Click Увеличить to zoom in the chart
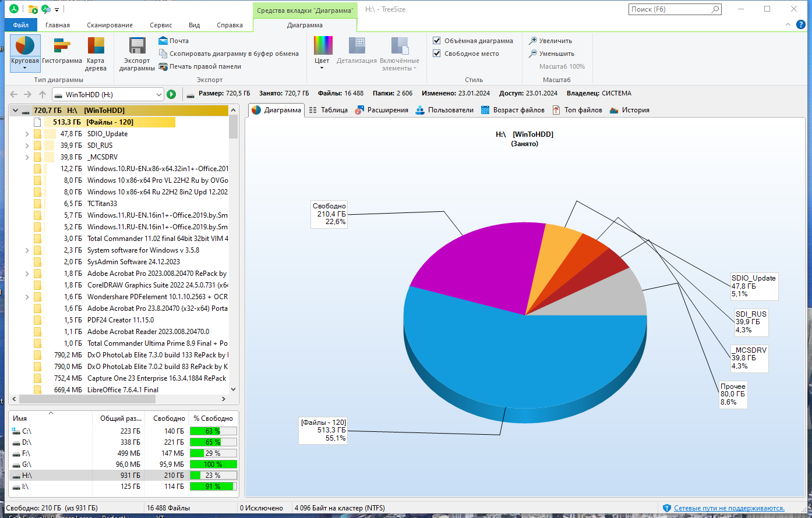Viewport: 812px width, 518px height. 550,41
